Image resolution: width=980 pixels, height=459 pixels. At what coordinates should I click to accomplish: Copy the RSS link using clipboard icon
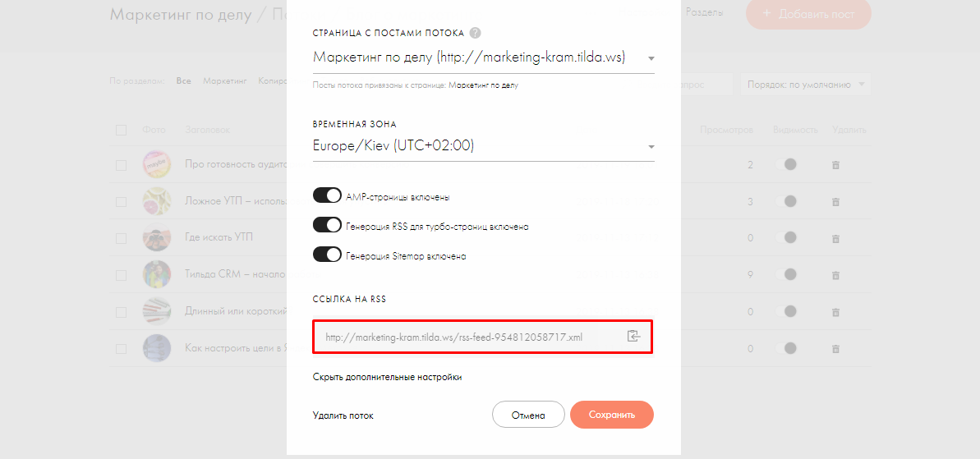(x=633, y=336)
